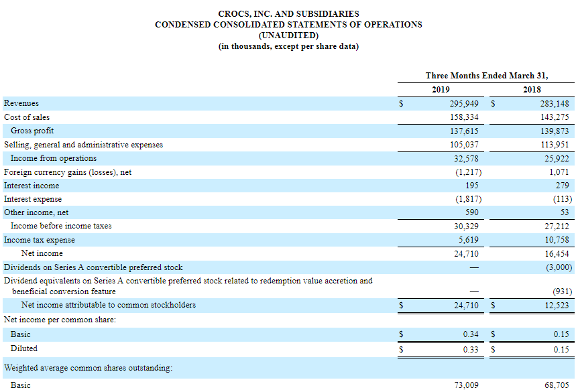The image size is (578, 392).
Task: Click the Gross profit label
Action: pyautogui.click(x=32, y=131)
